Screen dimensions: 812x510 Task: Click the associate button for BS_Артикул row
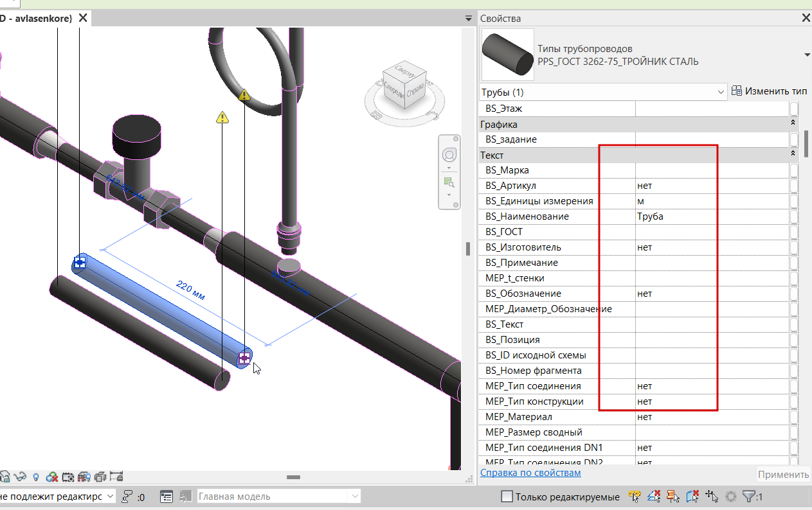(795, 186)
